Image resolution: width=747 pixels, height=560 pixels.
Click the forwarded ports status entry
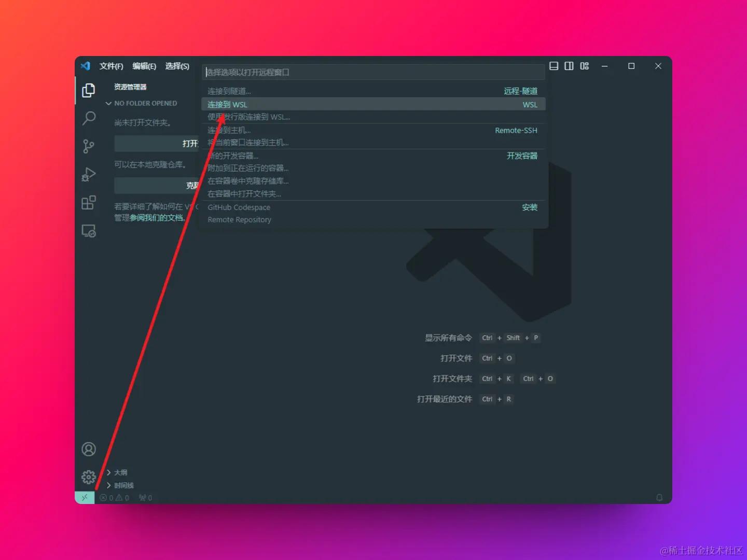(145, 498)
